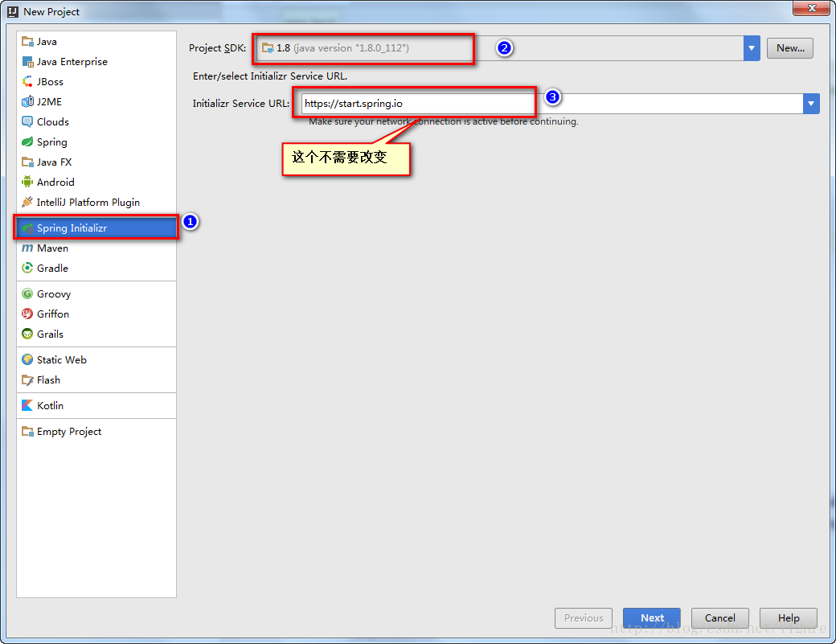Pick the Groovy list label
This screenshot has height=644, width=836.
(x=53, y=293)
